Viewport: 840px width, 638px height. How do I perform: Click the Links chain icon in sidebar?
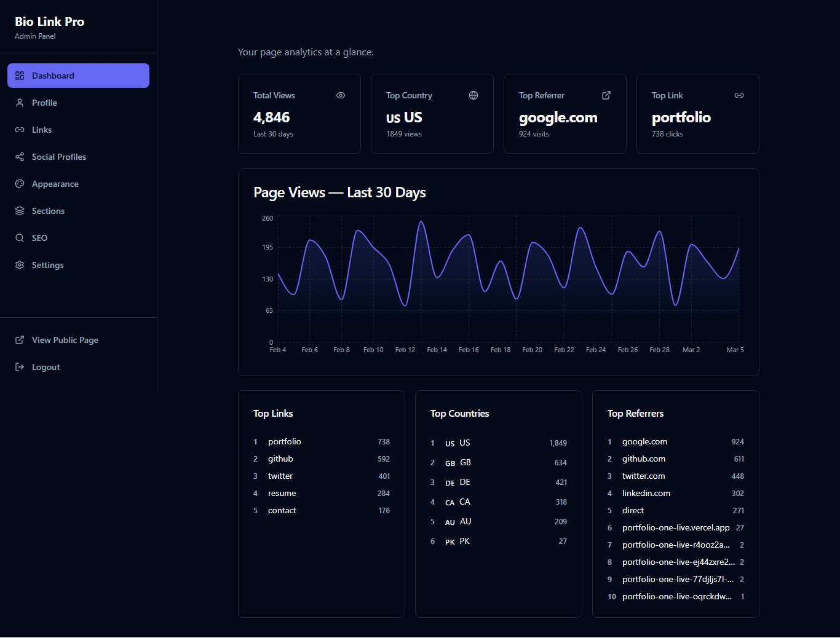tap(20, 130)
